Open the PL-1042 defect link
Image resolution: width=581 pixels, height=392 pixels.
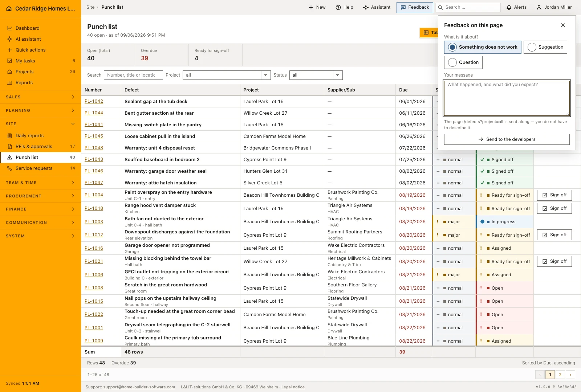[x=94, y=102]
